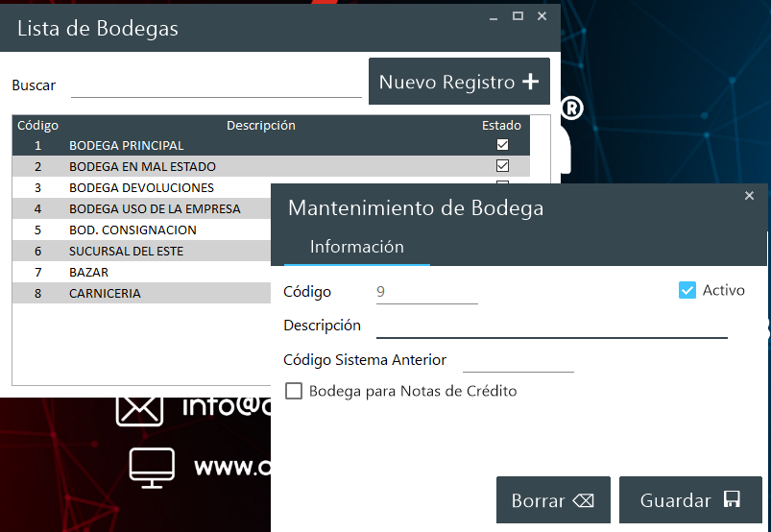Click the Código Sistema Anterior field
771x532 pixels.
point(518,361)
